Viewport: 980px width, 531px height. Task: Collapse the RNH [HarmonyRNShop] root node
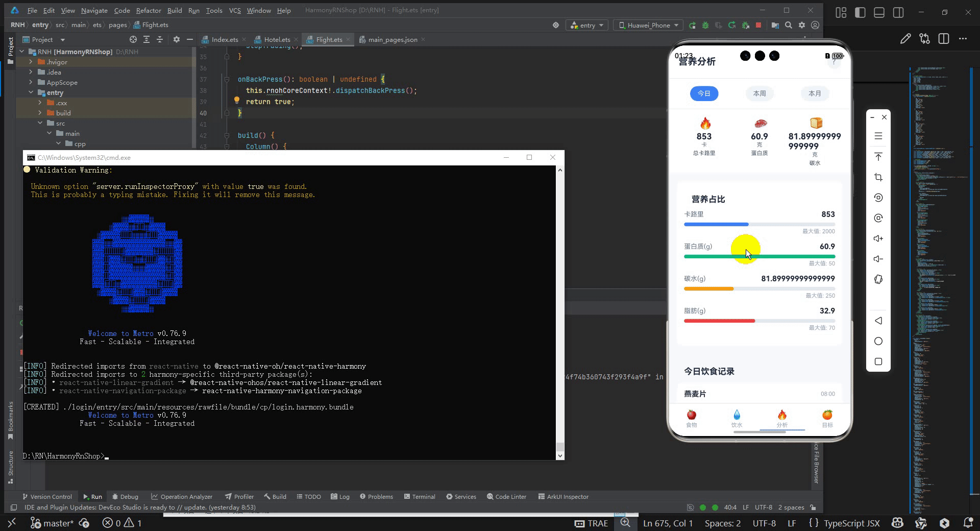click(x=22, y=52)
